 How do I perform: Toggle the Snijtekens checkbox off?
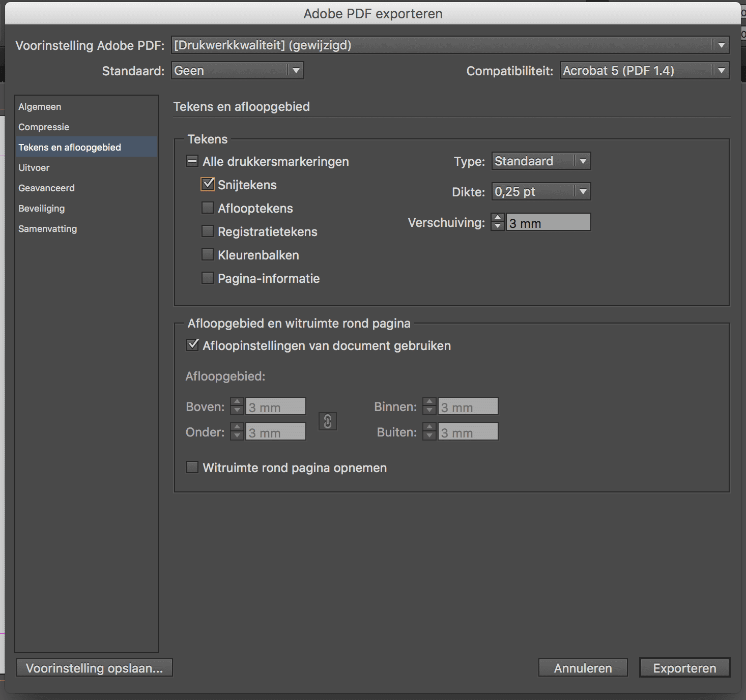207,184
